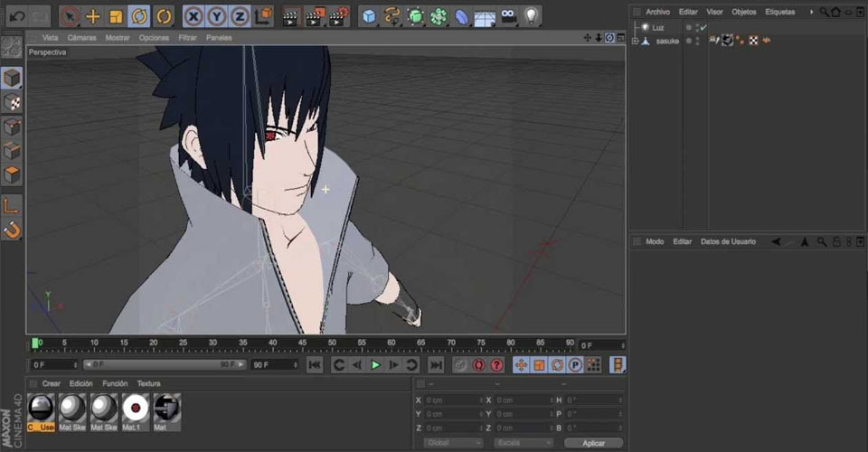Toggle the red Autokeying button
This screenshot has width=868, height=452.
[478, 365]
